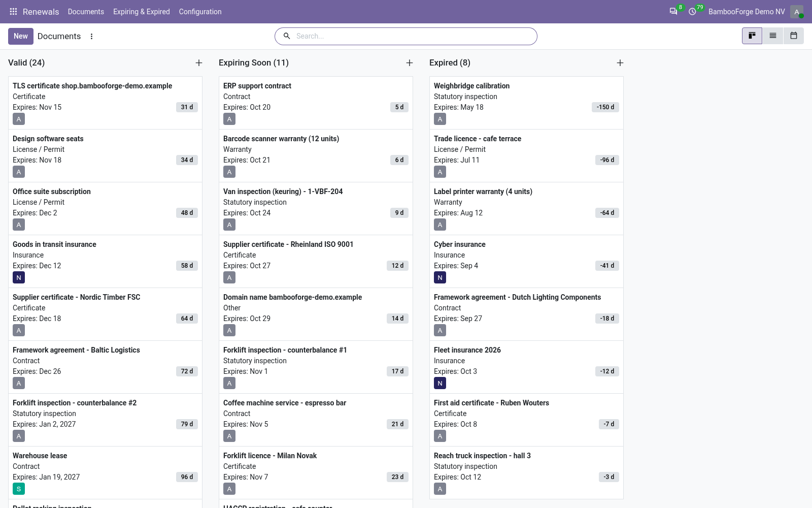
Task: Click the -150 d badge on Weighbridge calibration
Action: [x=605, y=107]
